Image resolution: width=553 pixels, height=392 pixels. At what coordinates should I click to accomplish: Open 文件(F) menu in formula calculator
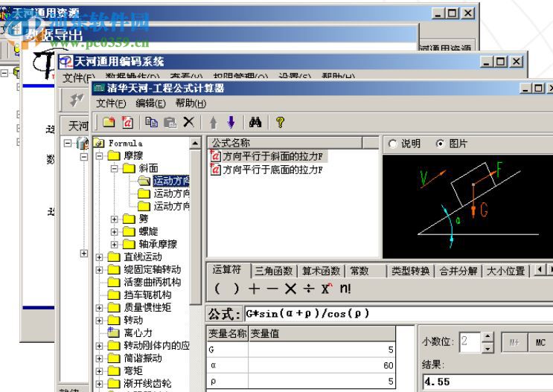tap(111, 103)
